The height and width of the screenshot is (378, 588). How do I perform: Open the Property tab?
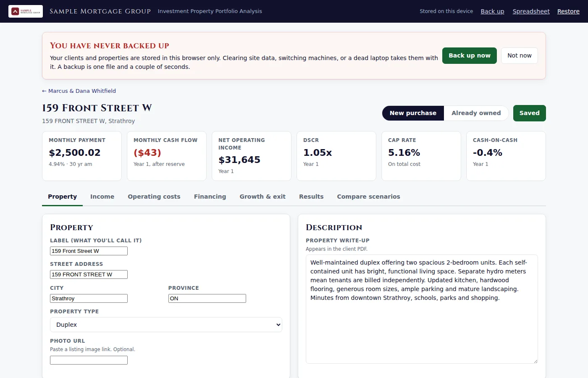(x=62, y=197)
